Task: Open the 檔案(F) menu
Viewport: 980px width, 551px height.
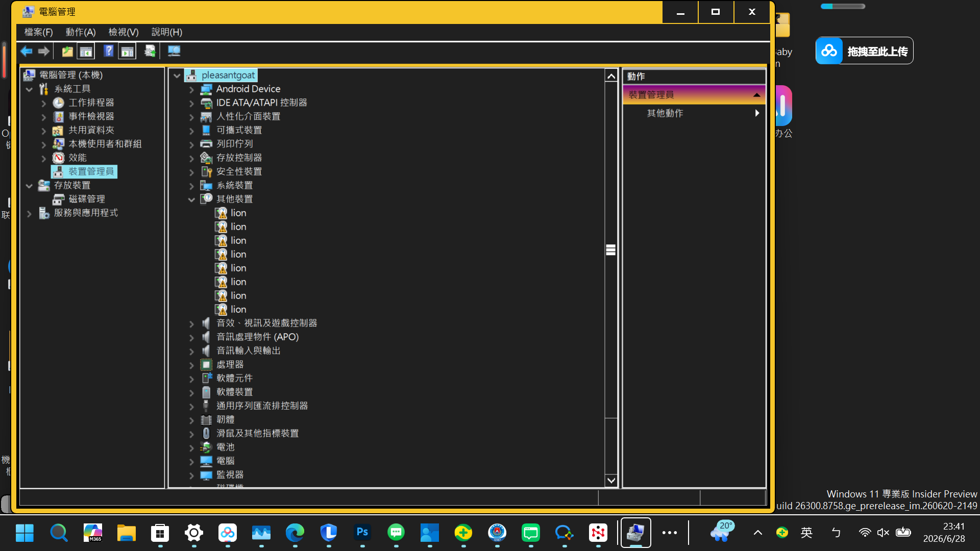Action: (39, 32)
